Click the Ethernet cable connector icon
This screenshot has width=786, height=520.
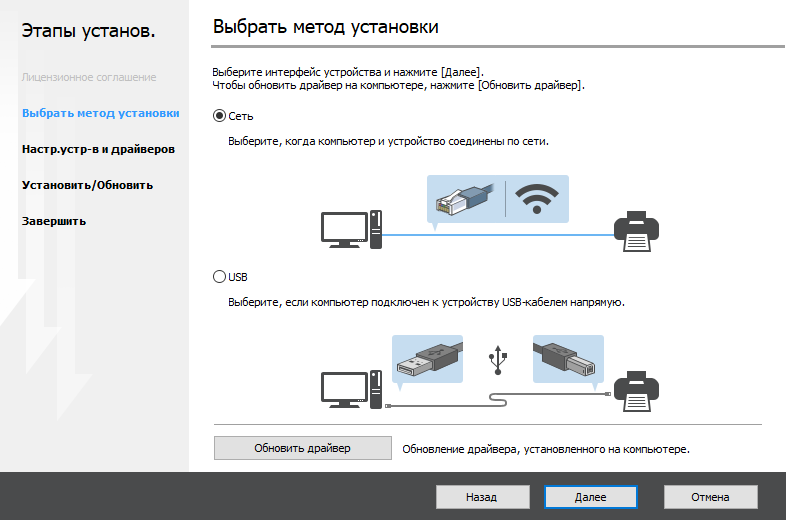click(x=465, y=199)
